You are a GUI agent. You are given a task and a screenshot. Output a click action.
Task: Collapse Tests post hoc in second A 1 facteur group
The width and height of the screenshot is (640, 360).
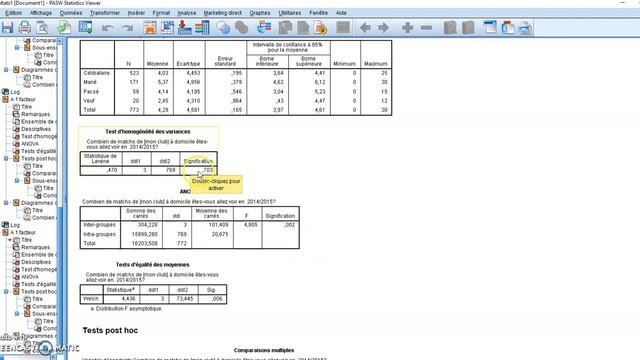6,291
